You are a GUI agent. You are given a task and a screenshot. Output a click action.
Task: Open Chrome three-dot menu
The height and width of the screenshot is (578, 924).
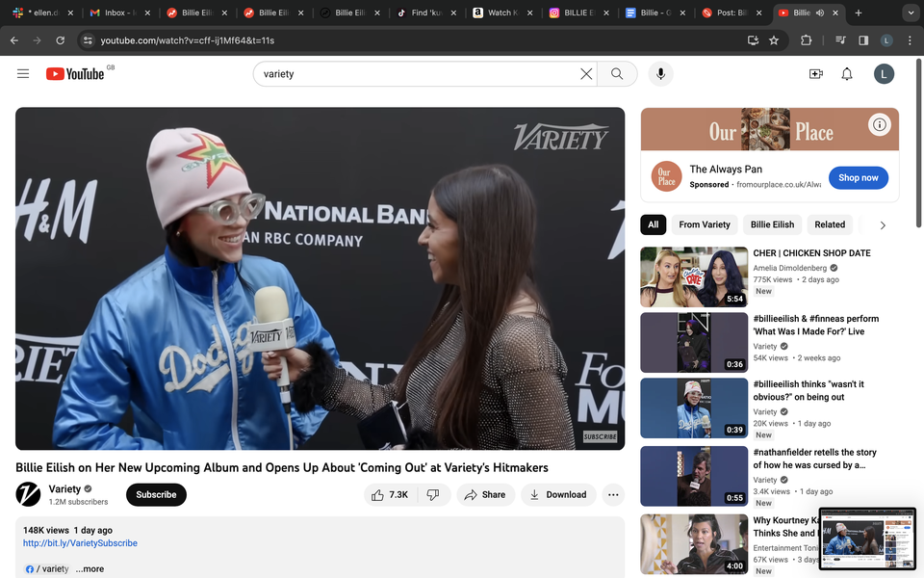tap(910, 40)
